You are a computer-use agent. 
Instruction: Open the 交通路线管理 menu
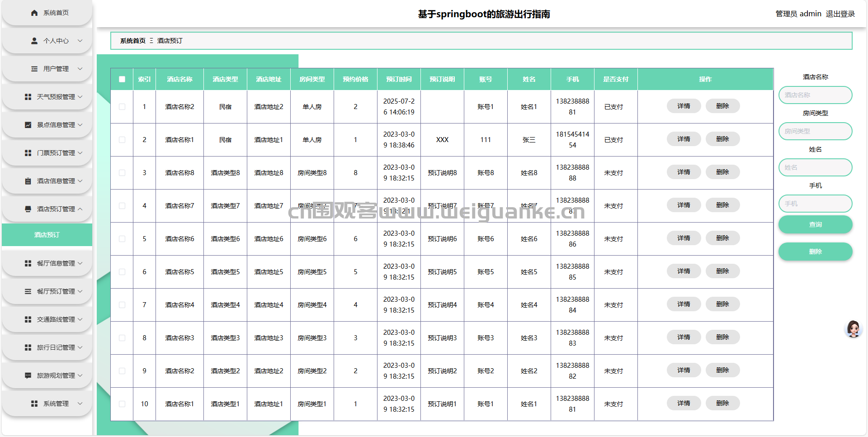point(47,319)
